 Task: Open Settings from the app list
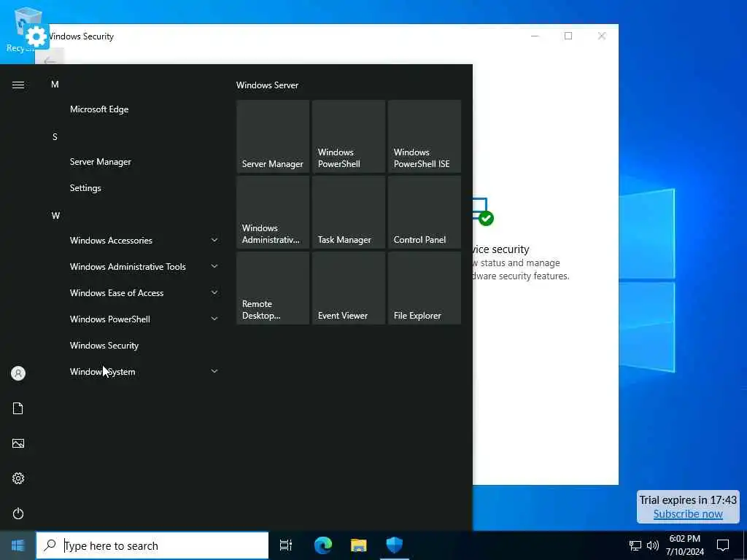pyautogui.click(x=85, y=187)
